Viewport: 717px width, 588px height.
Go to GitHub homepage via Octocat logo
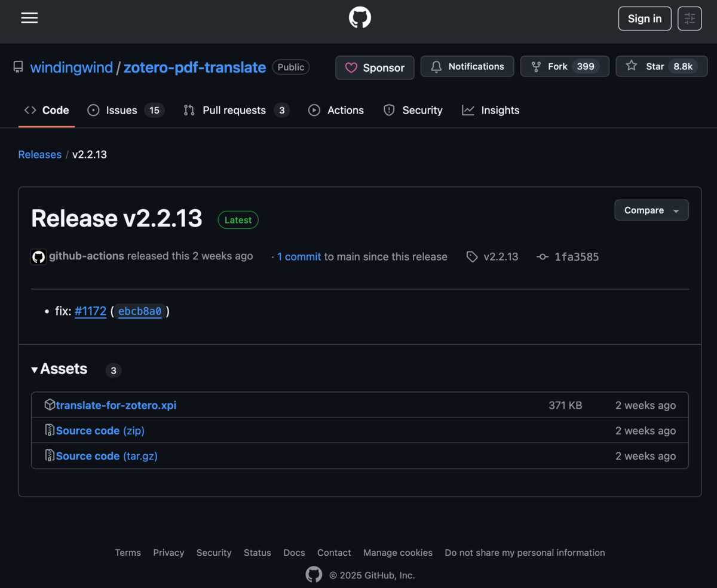coord(360,18)
